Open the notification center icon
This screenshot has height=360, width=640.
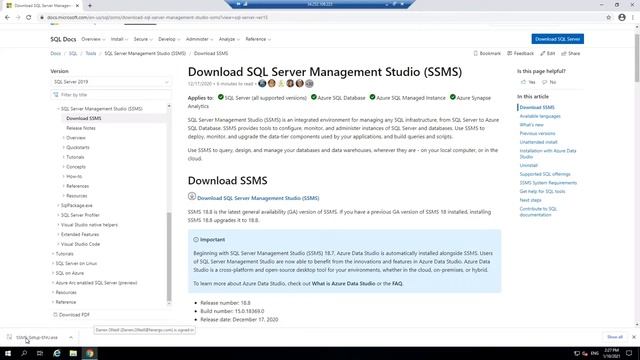point(629,353)
